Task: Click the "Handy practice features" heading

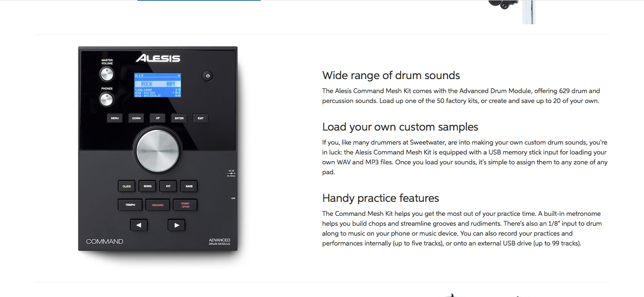Action: [380, 198]
